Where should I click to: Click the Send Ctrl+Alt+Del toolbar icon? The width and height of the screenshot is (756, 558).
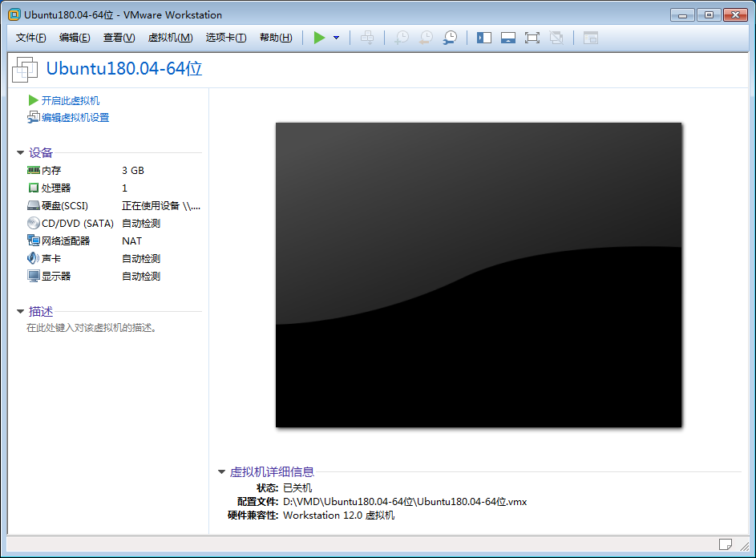367,38
